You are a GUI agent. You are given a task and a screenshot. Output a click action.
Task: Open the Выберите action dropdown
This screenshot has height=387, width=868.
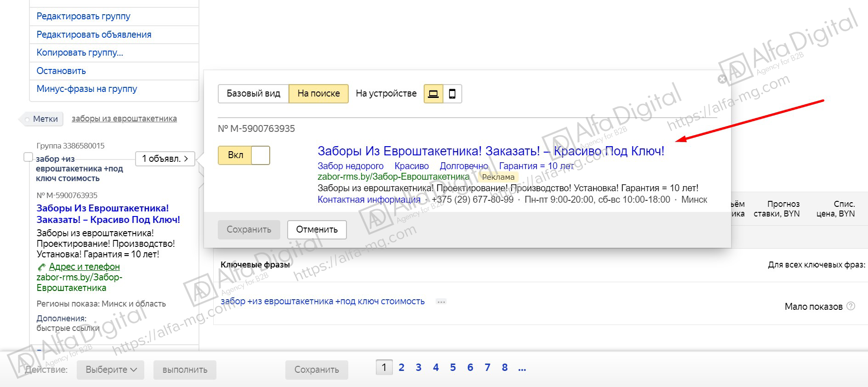(111, 370)
